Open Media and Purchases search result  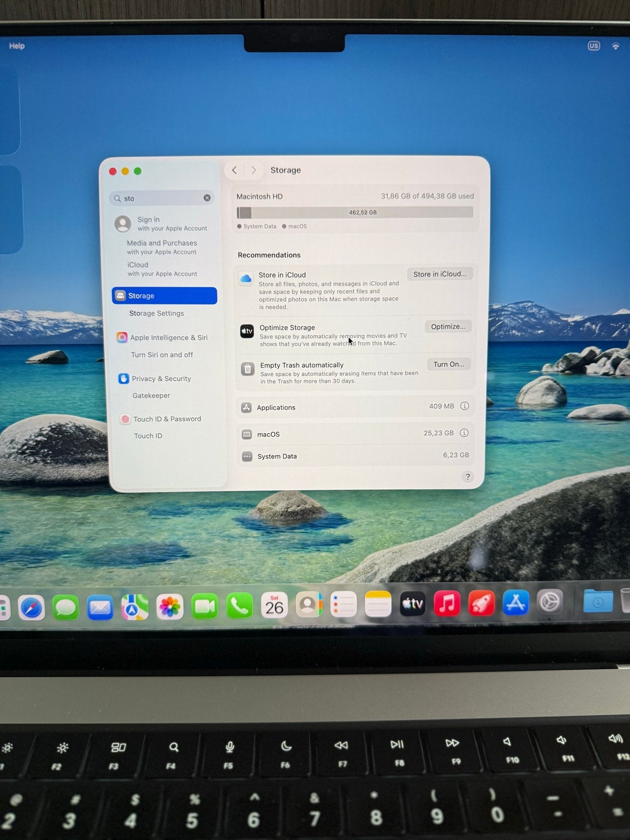pos(162,247)
